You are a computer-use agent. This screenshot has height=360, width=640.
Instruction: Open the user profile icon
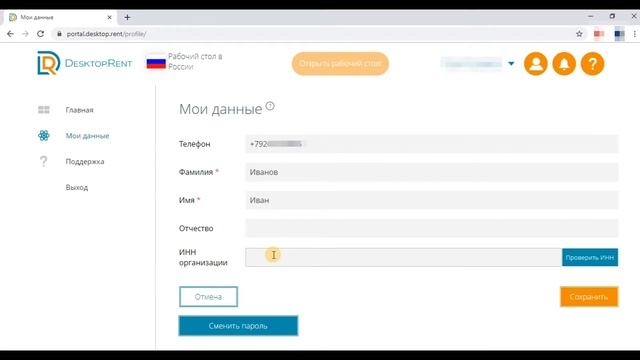pyautogui.click(x=536, y=64)
